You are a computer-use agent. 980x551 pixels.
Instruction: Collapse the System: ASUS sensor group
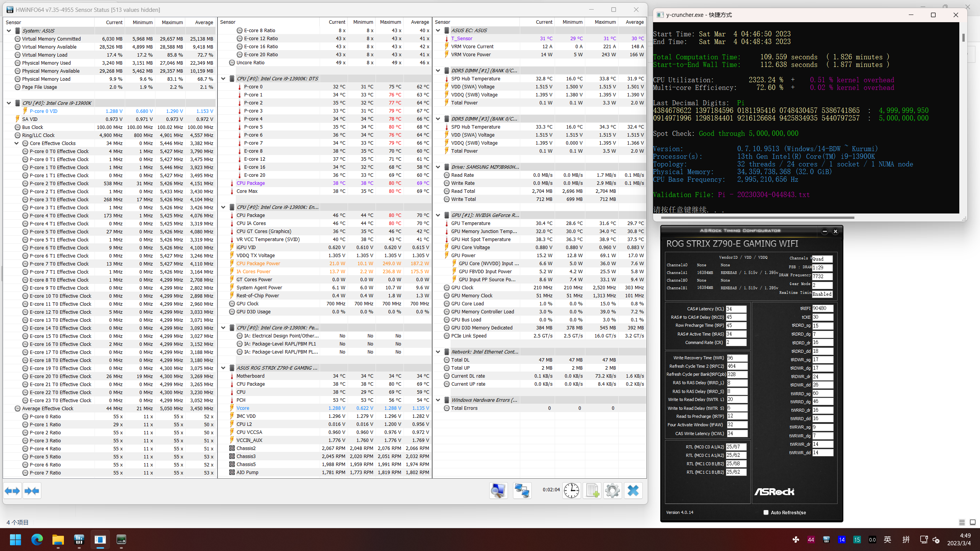9,31
